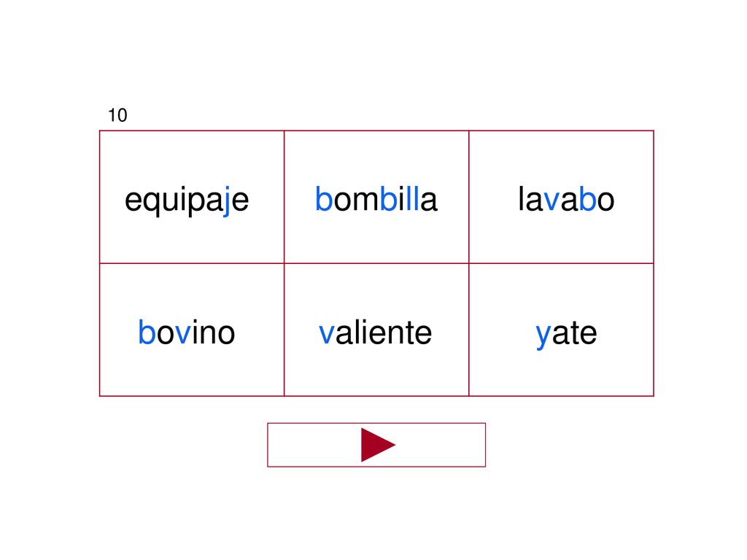Click the black letters 'ate' in yate
747x560 pixels.
click(x=574, y=332)
